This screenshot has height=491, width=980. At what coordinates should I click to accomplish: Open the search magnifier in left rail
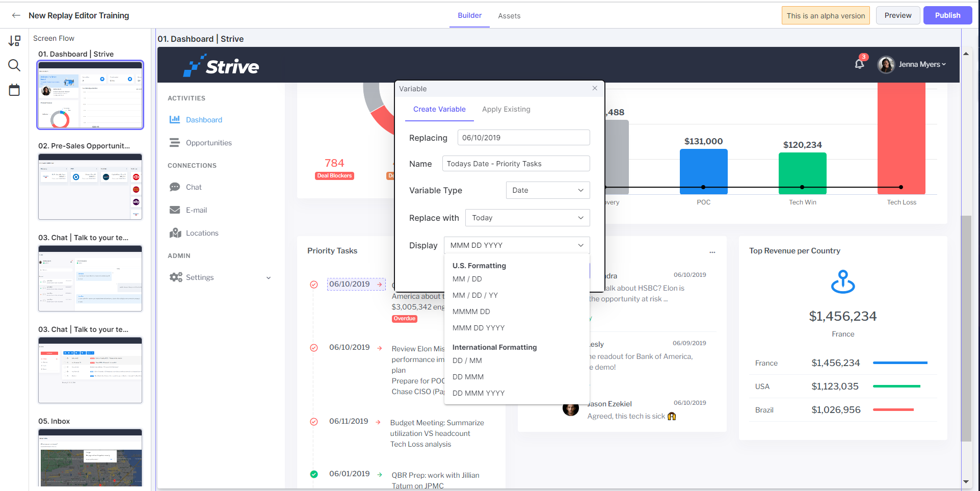pyautogui.click(x=14, y=65)
